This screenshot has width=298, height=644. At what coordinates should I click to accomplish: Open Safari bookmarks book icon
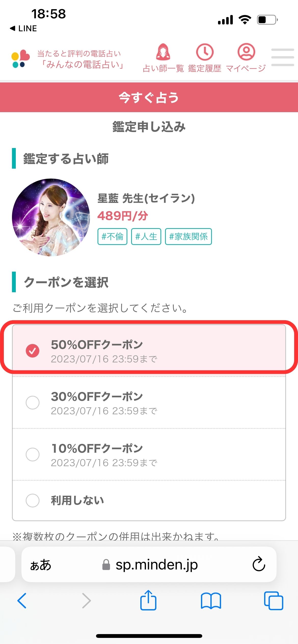pos(211,601)
